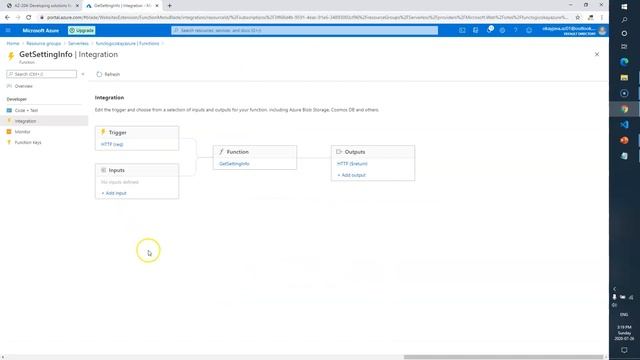Open the Code + Test menu item
640x360 pixels.
coord(26,110)
